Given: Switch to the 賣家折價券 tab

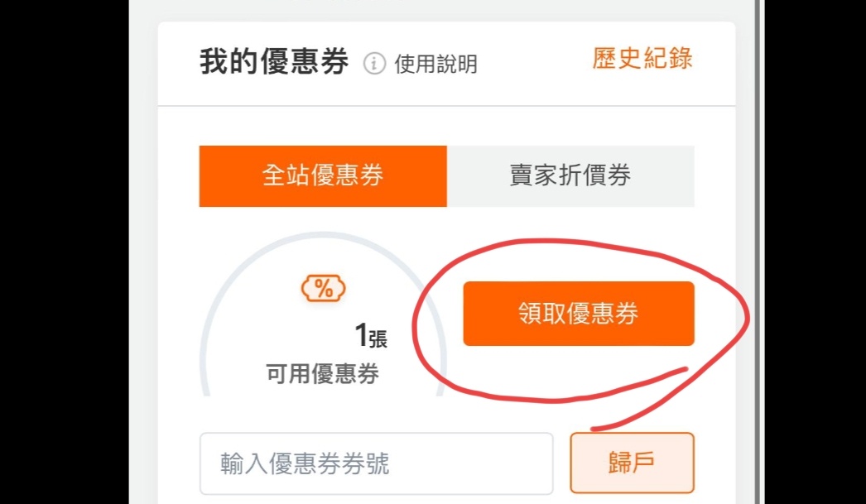Looking at the screenshot, I should [x=570, y=176].
